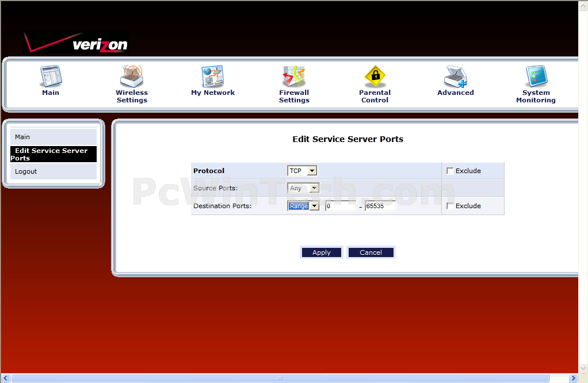Click the Wireless Settings label
The height and width of the screenshot is (383, 588).
pyautogui.click(x=132, y=96)
